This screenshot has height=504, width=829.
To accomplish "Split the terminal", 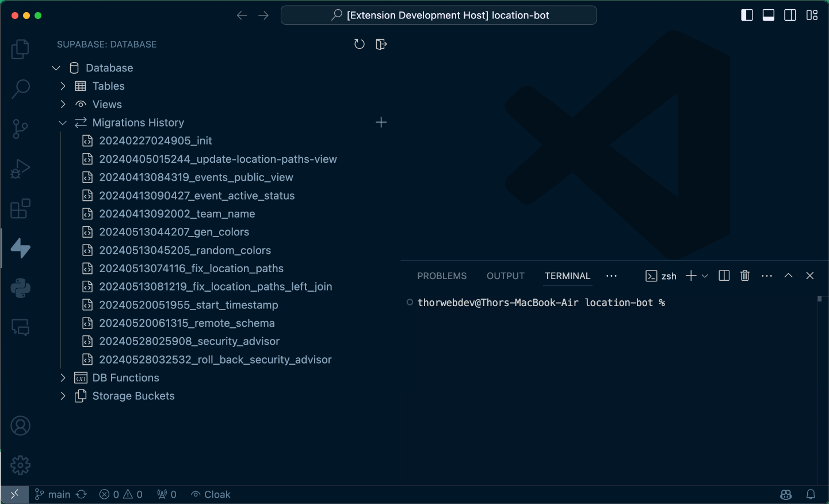I will tap(724, 276).
